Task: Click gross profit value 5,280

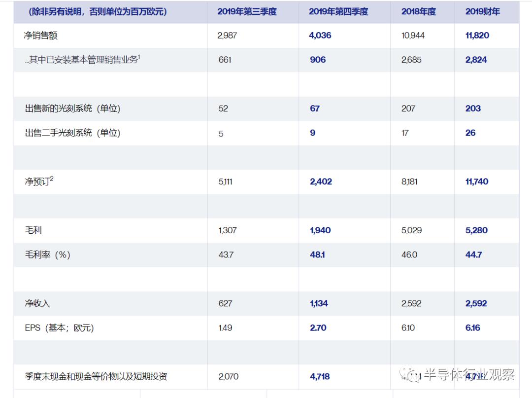Action: point(476,231)
